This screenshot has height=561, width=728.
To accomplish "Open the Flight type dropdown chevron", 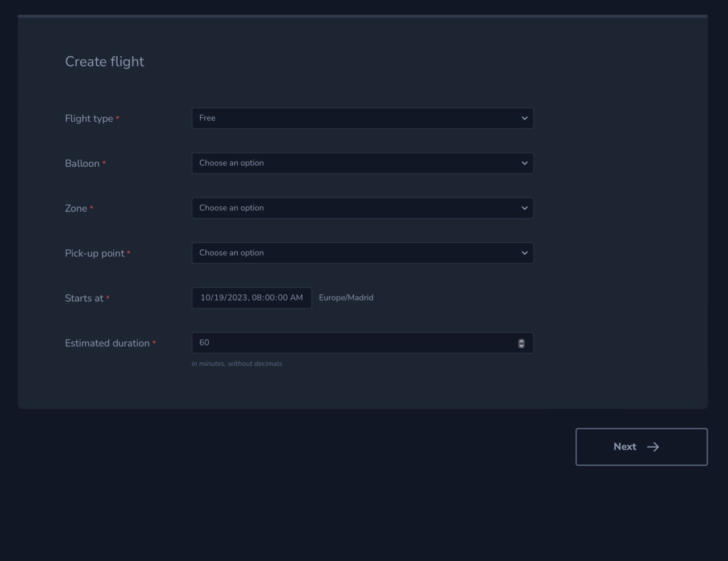I will click(x=524, y=118).
